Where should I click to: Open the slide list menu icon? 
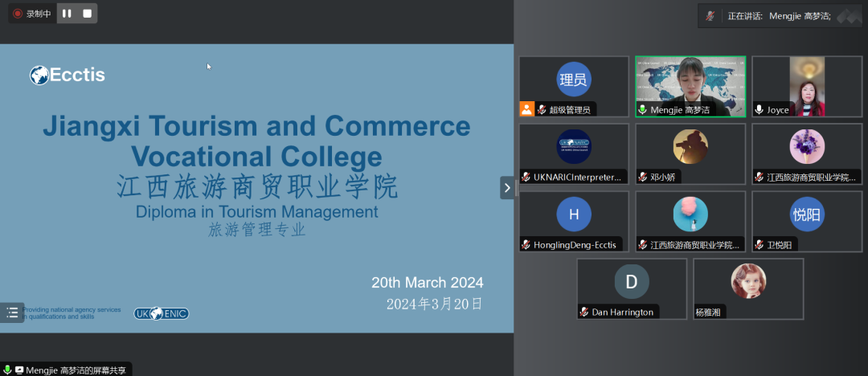tap(12, 313)
